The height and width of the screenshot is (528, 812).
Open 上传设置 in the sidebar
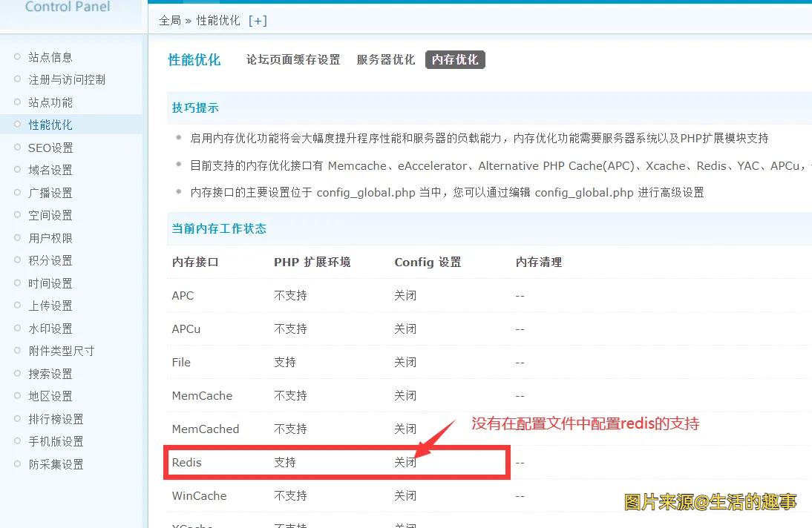(x=50, y=306)
